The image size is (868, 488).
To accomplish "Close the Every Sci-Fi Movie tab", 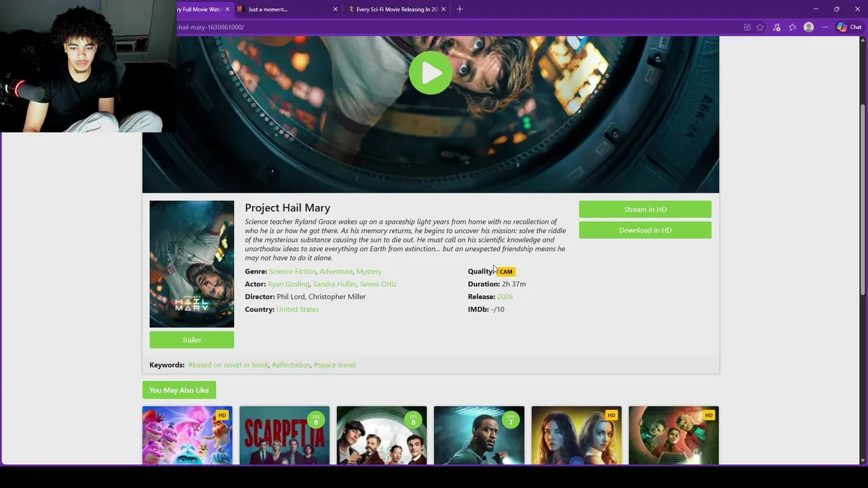I will [x=443, y=9].
